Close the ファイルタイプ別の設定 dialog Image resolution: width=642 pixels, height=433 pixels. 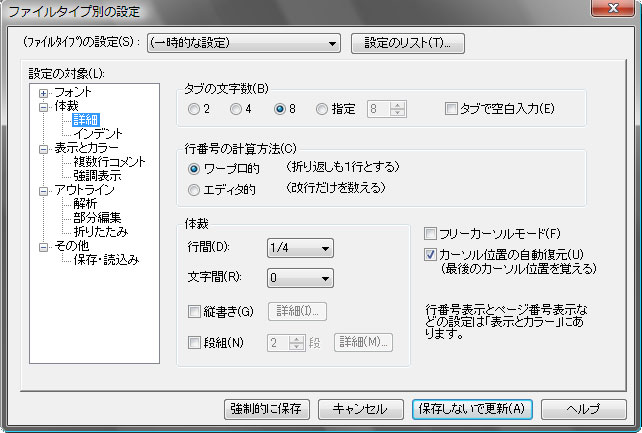613,8
